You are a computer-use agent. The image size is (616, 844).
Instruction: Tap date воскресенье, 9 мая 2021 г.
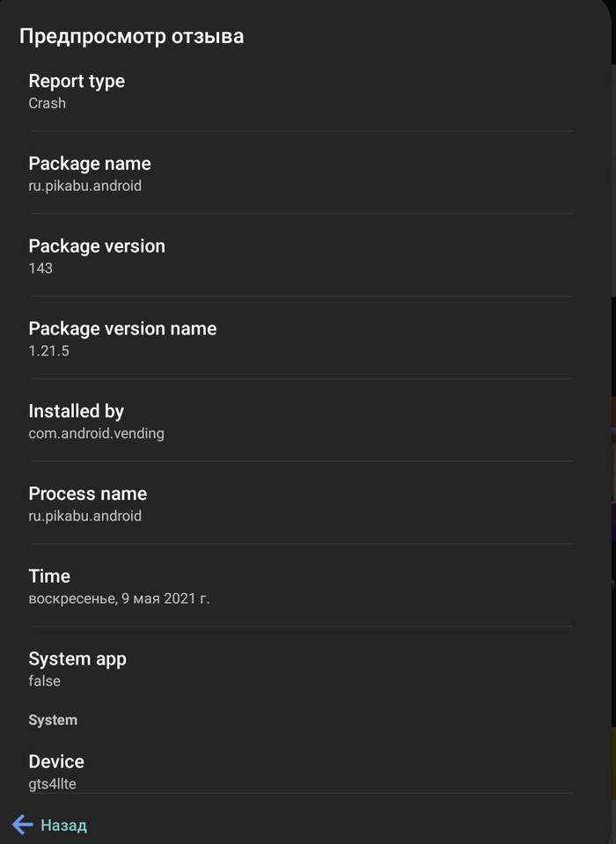119,598
